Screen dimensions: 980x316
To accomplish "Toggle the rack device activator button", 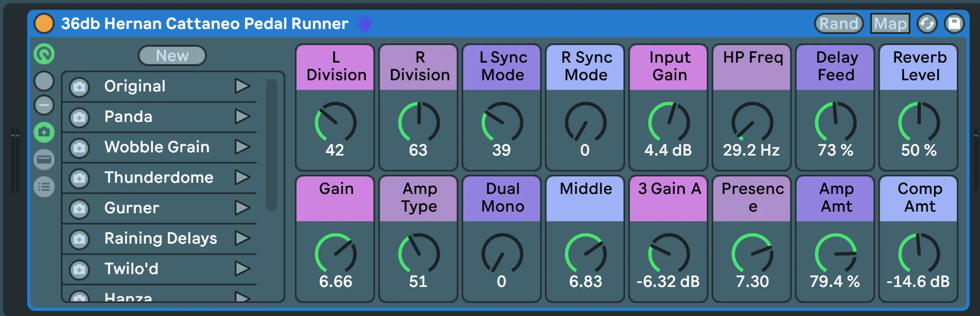I will (44, 23).
